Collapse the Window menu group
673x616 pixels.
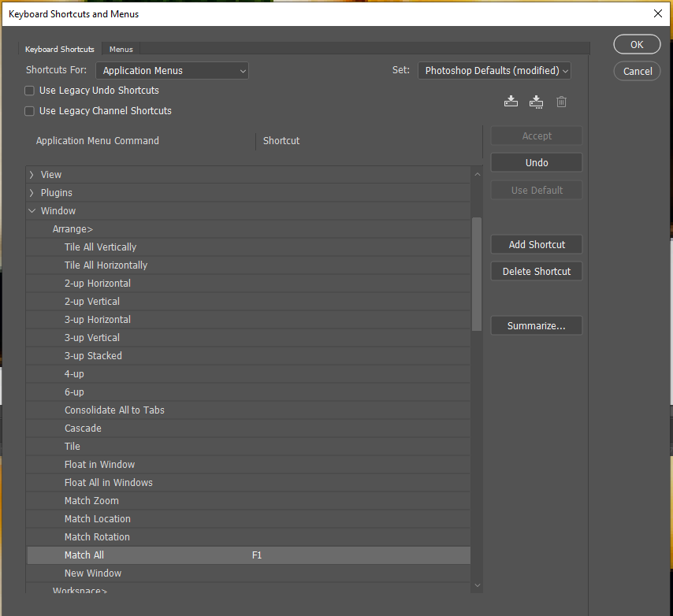[x=32, y=210]
